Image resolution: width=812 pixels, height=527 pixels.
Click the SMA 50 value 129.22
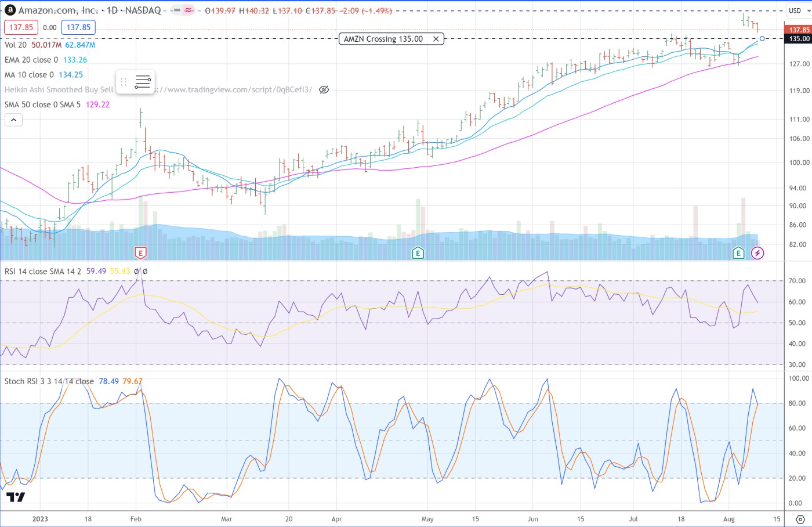click(x=97, y=104)
